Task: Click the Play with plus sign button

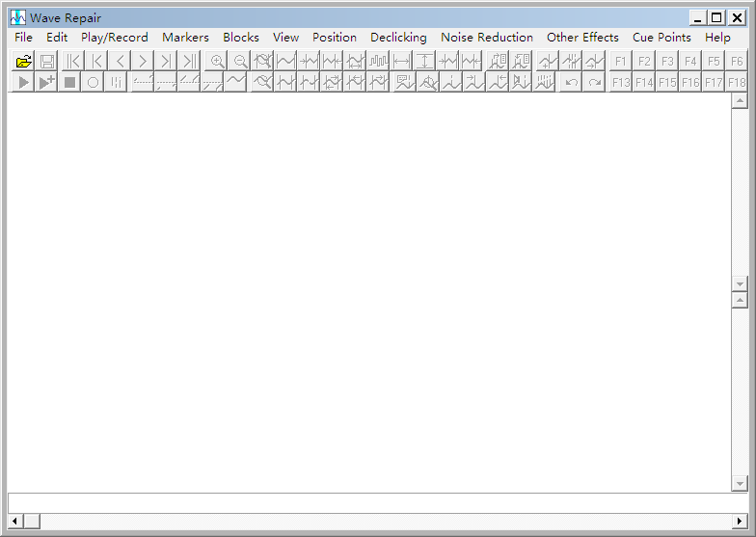Action: 46,82
